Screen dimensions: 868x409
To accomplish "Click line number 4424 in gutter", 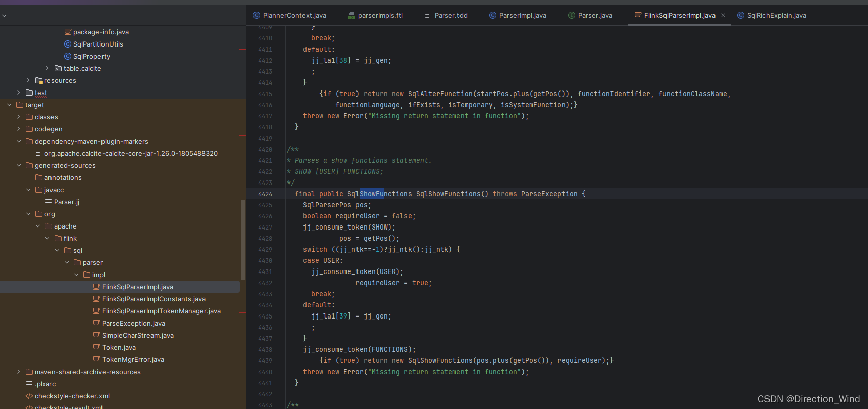I will click(x=265, y=194).
